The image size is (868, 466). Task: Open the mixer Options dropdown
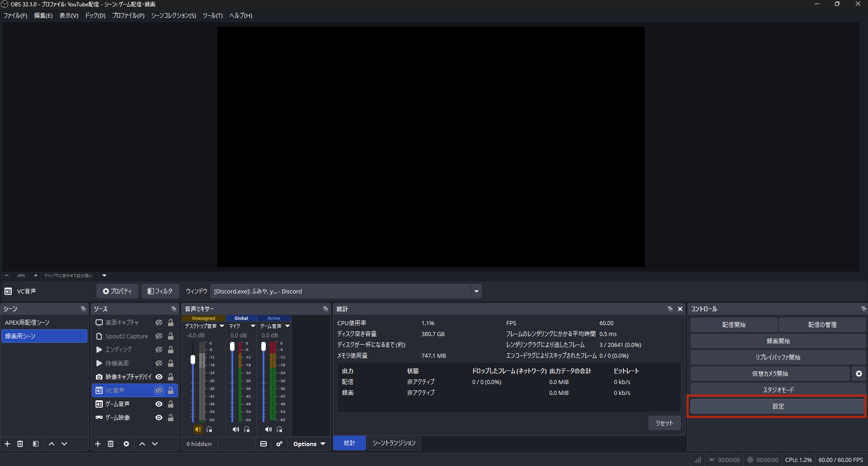tap(309, 444)
